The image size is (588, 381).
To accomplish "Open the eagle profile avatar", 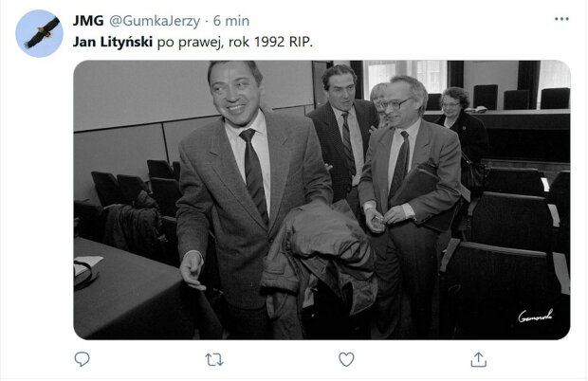I will pyautogui.click(x=40, y=34).
